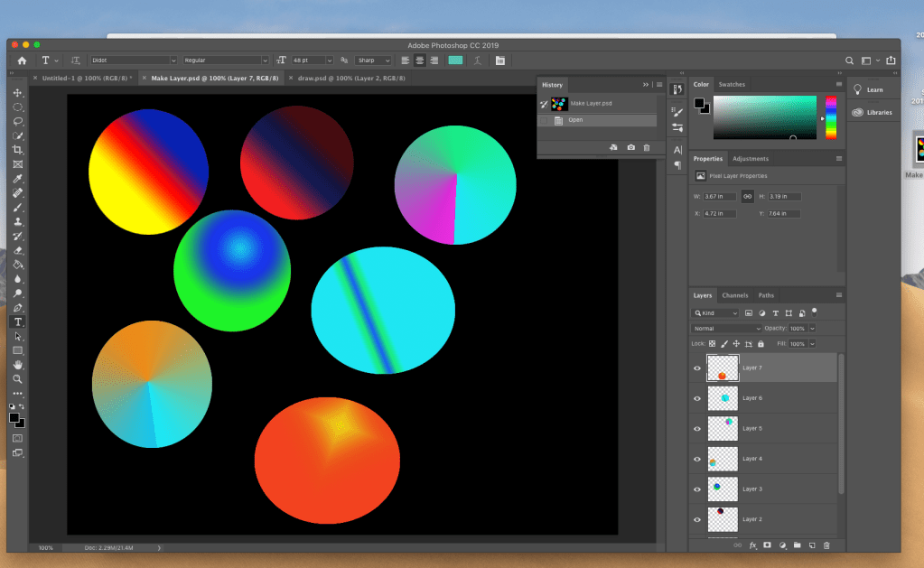924x568 pixels.
Task: Select the Paint Bucket tool
Action: (18, 265)
